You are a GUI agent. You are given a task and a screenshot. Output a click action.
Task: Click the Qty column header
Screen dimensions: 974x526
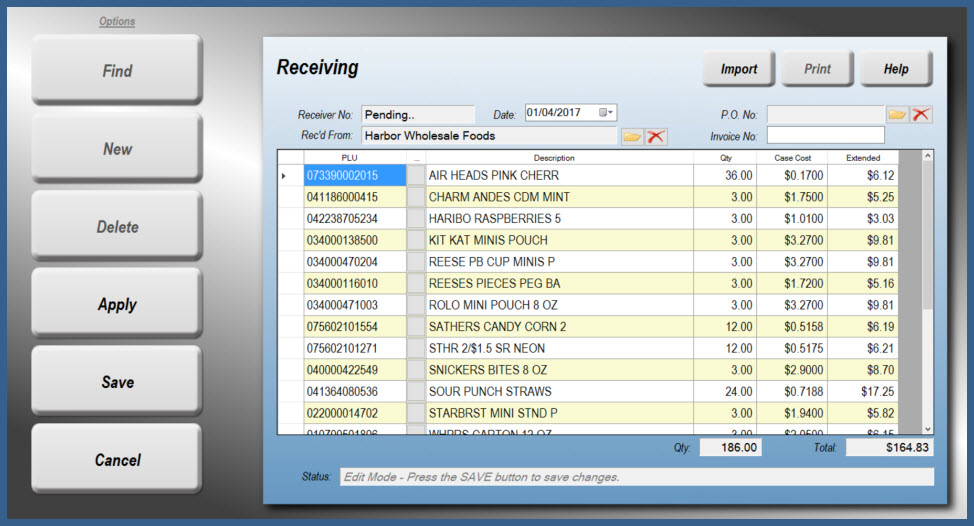coord(726,158)
